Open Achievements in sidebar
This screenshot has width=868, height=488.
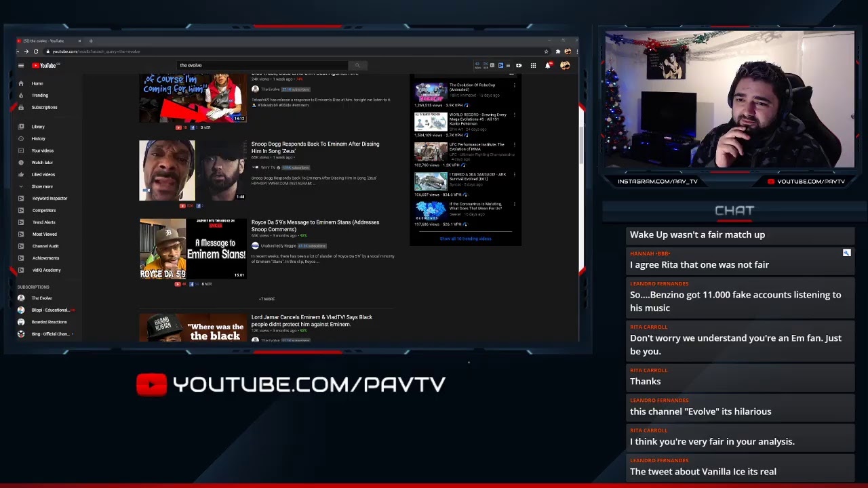pyautogui.click(x=44, y=258)
